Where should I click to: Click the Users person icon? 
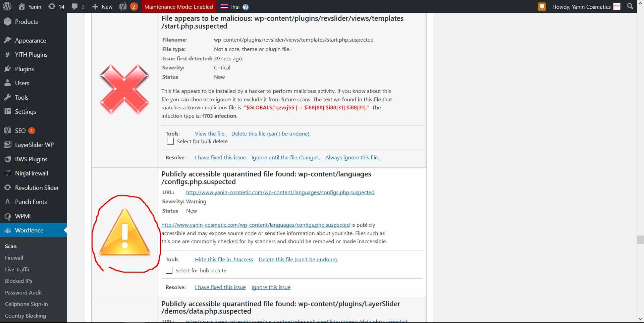(x=8, y=83)
